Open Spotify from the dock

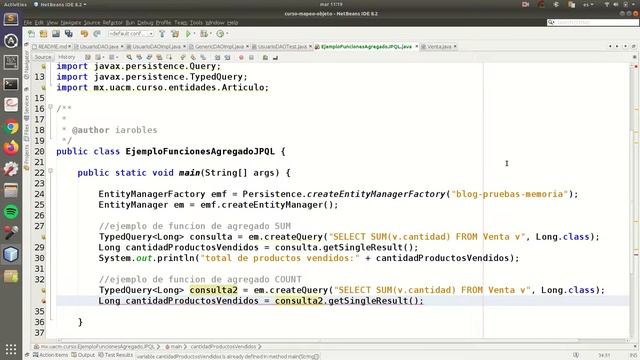point(11,212)
